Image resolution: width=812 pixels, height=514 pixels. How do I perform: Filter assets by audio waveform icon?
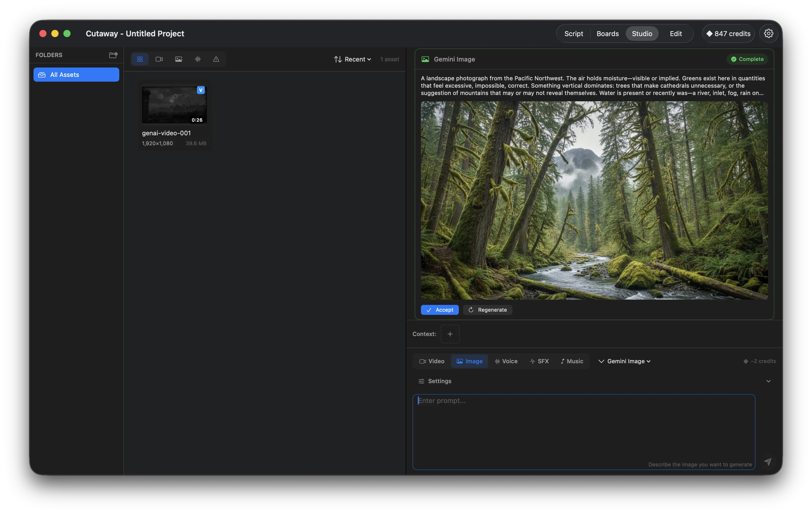click(x=198, y=59)
